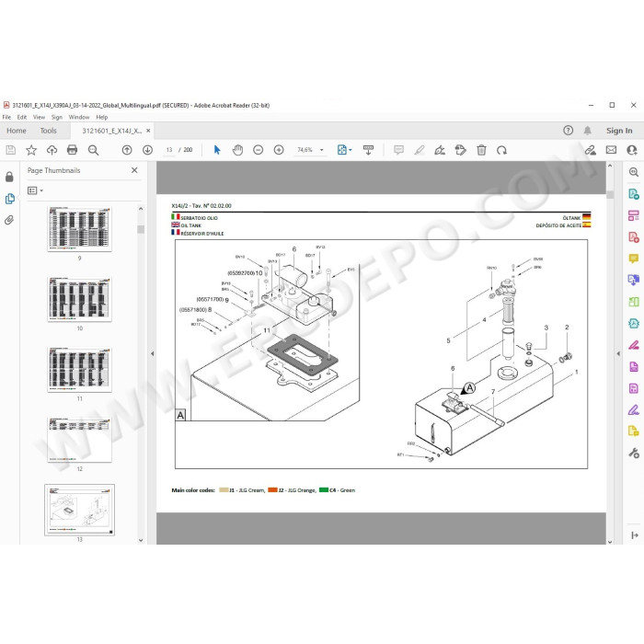Open More Tools wrench icon

634,453
